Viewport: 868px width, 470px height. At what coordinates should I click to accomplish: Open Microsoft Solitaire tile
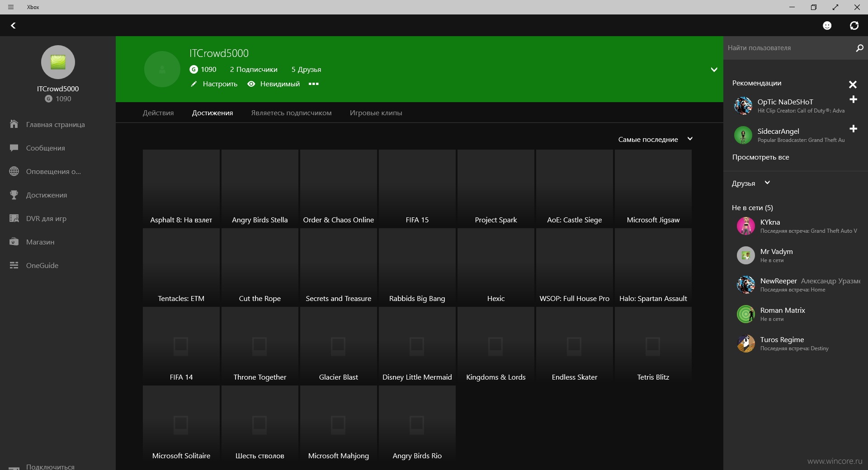[181, 424]
